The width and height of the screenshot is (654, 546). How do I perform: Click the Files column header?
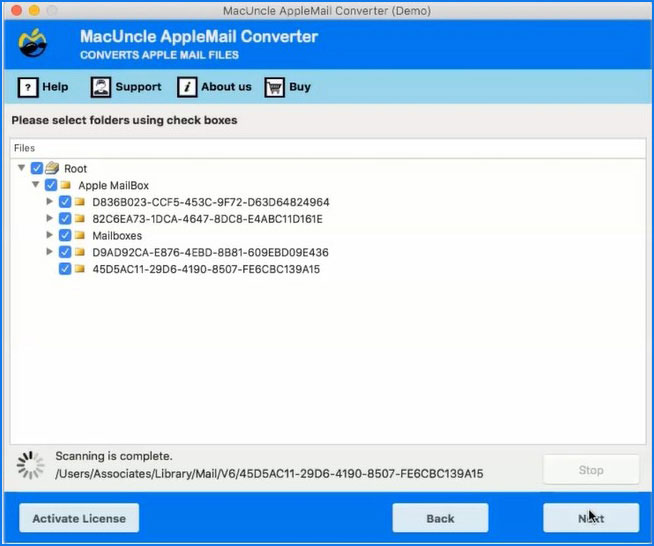tap(328, 148)
